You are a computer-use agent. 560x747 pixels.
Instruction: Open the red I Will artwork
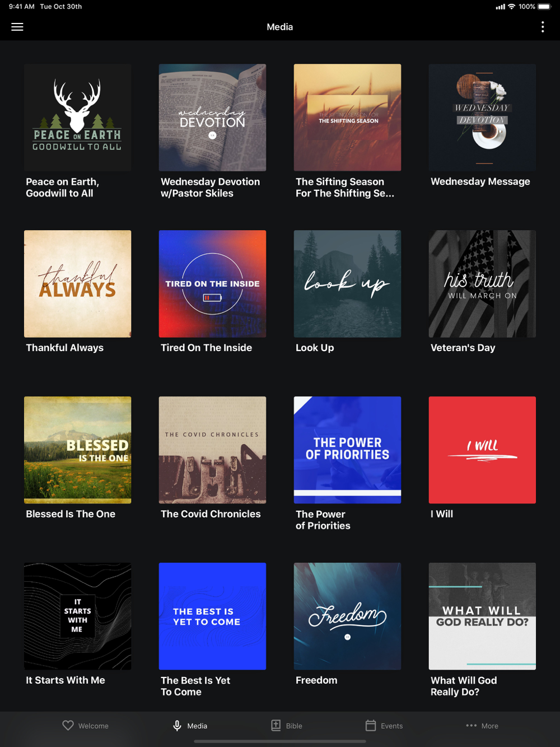483,450
